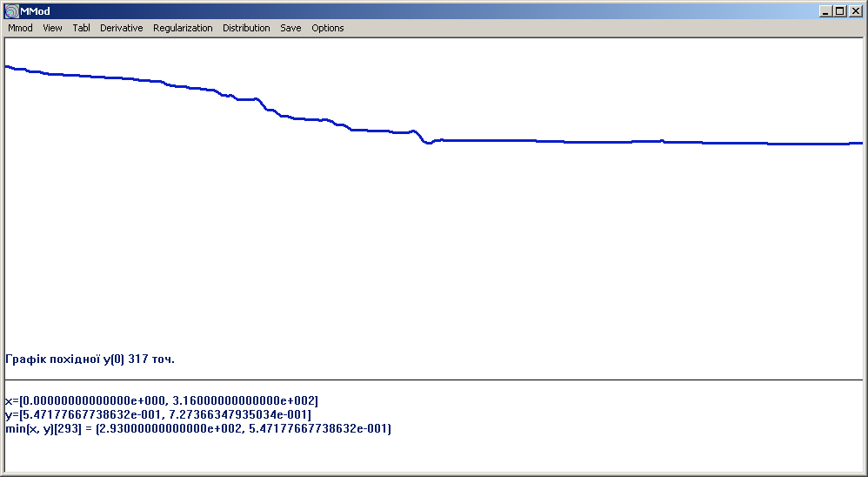Maximize the MMod window

(x=840, y=11)
